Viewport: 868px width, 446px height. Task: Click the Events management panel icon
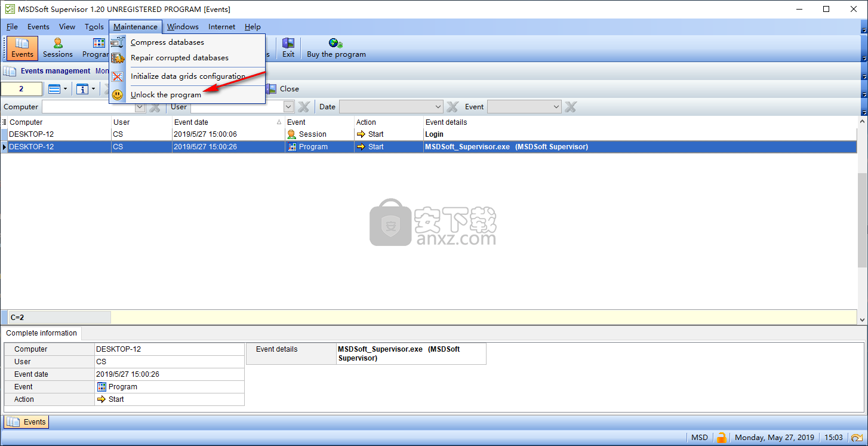click(10, 71)
